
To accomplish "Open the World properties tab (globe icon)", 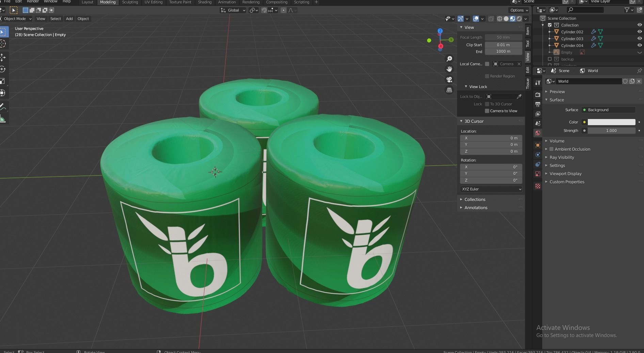I will point(538,133).
